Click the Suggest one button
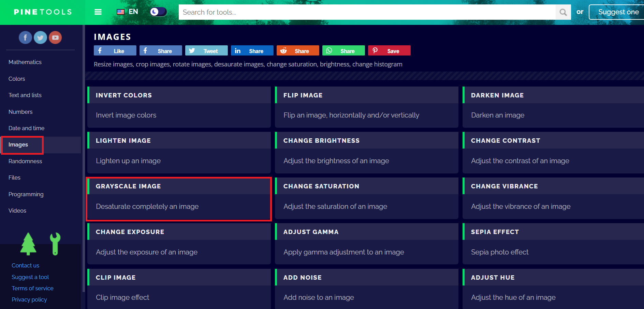Image resolution: width=644 pixels, height=309 pixels. click(617, 12)
